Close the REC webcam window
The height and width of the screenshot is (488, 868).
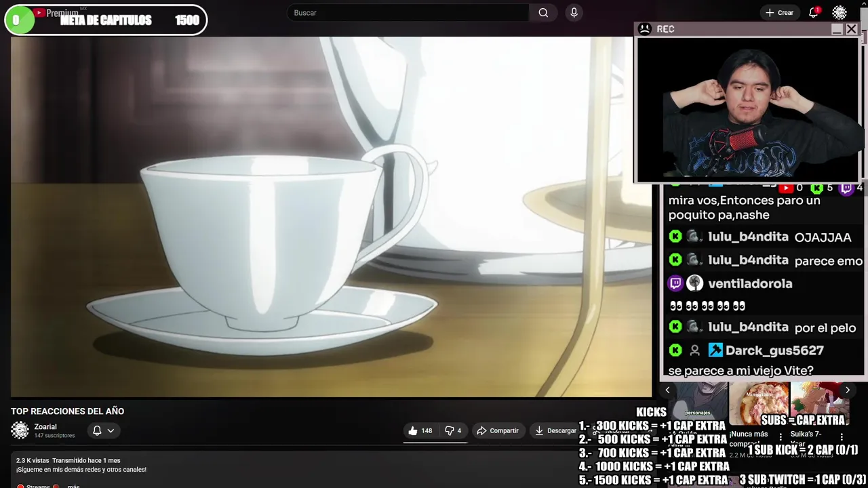pyautogui.click(x=851, y=29)
